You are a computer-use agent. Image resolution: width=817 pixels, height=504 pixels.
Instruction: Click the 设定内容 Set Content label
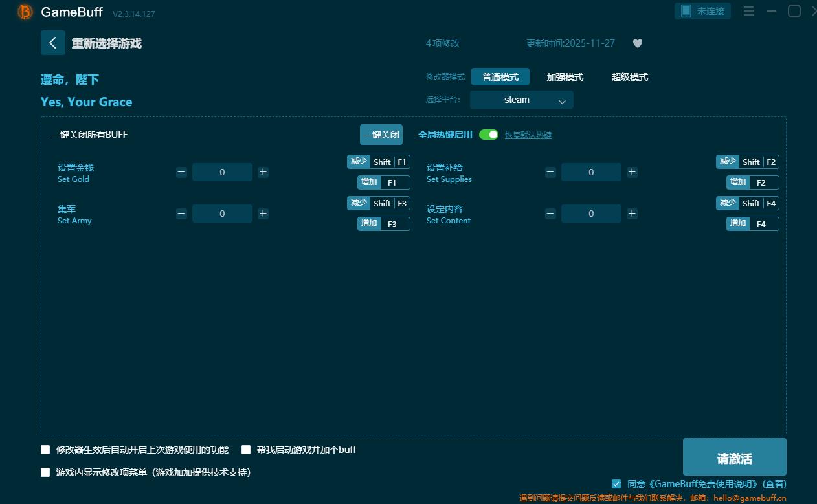449,214
